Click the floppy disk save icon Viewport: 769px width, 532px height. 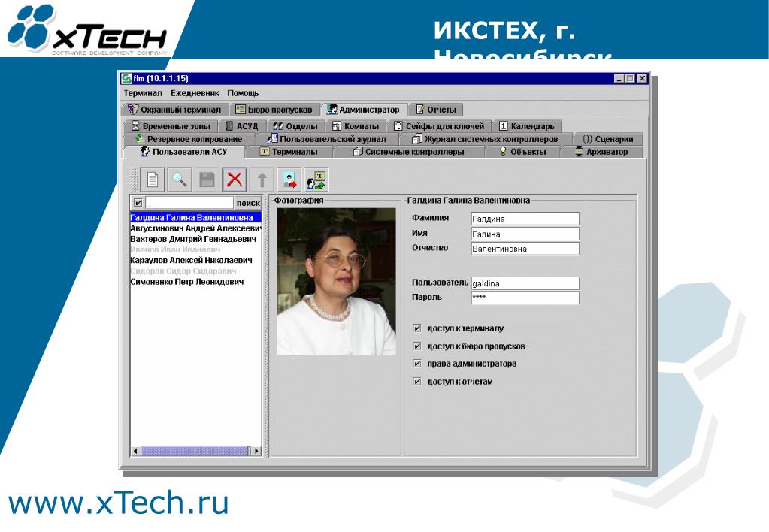click(x=207, y=180)
